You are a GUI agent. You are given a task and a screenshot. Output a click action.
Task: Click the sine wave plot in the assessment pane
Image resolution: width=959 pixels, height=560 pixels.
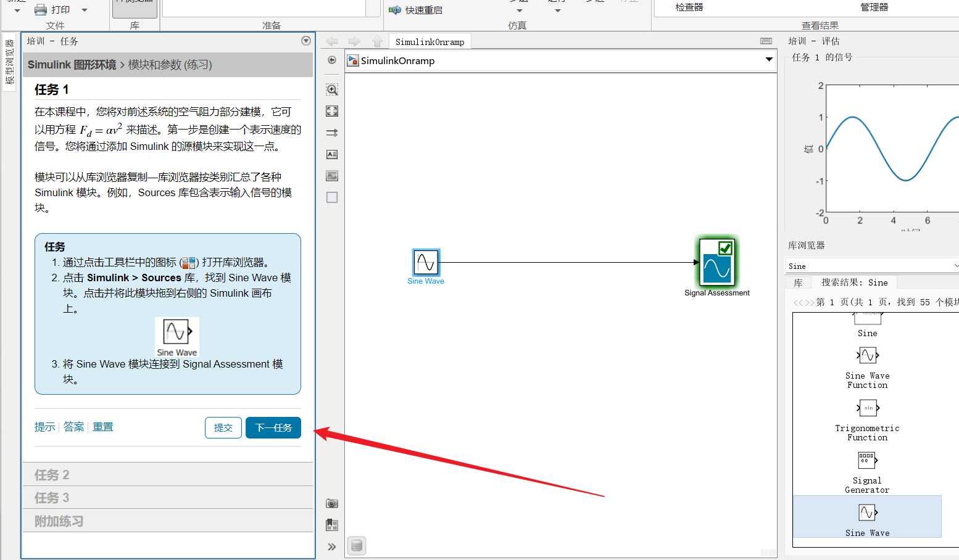(892, 148)
